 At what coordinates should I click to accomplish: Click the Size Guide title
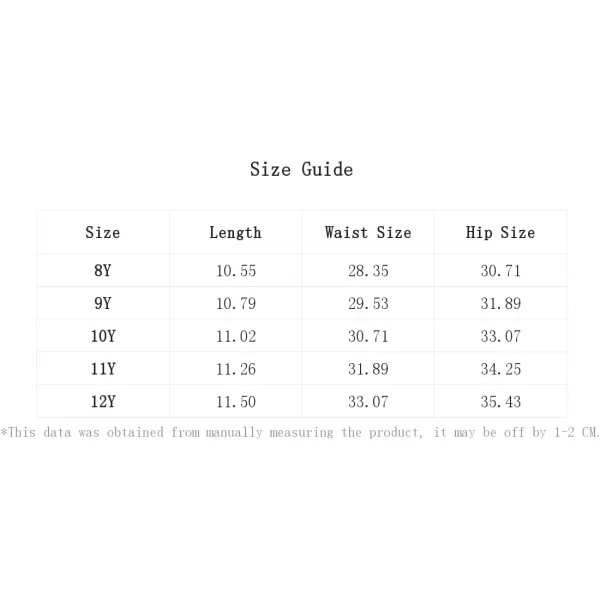pos(301,170)
